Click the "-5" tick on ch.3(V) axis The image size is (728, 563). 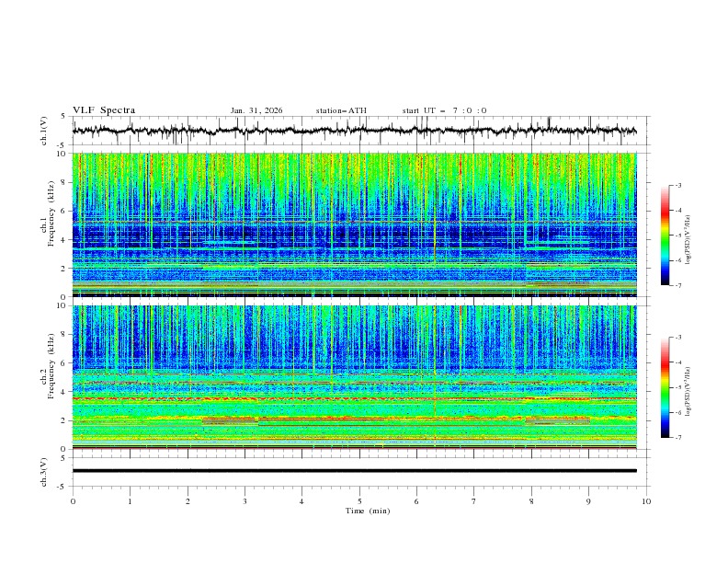[62, 487]
